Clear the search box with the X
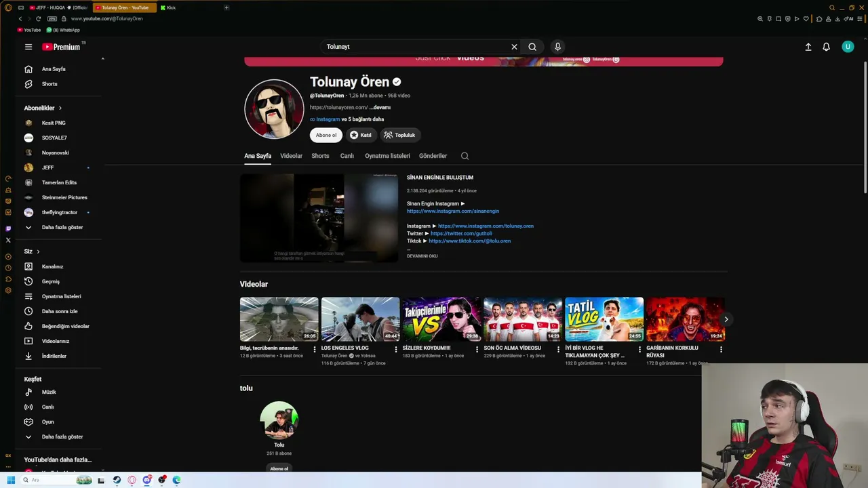The width and height of the screenshot is (868, 488). coord(514,47)
